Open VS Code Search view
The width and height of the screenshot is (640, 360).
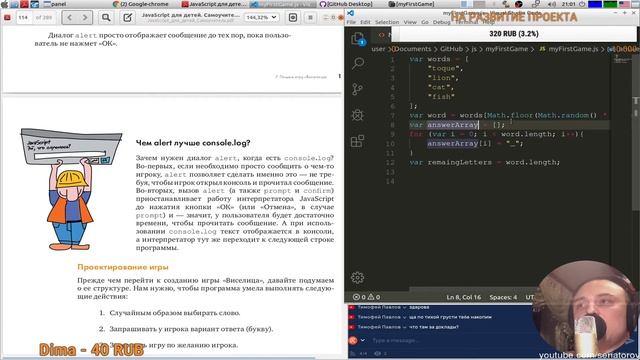click(x=358, y=63)
